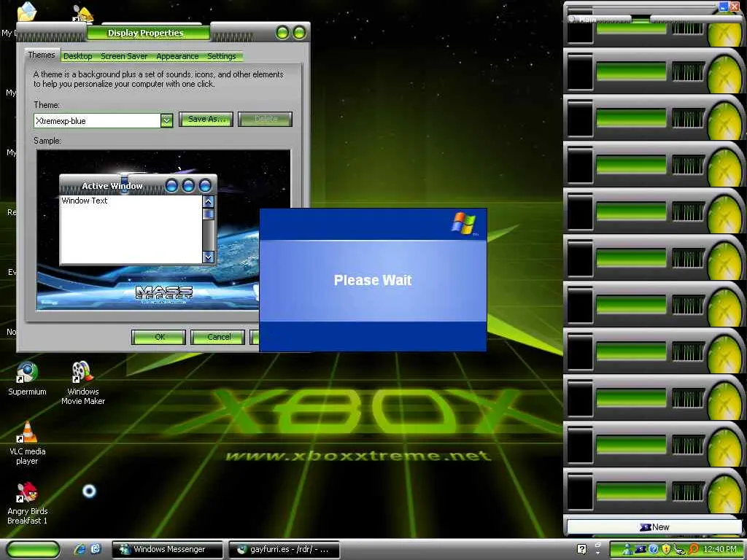Open the Screen Saver tab
Image resolution: width=747 pixels, height=560 pixels.
[x=124, y=56]
